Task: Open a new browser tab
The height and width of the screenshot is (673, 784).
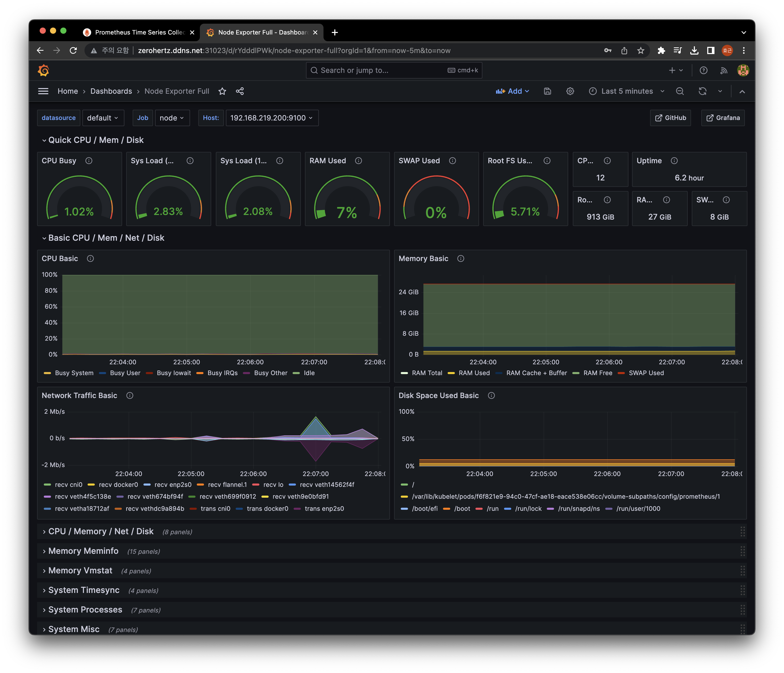Action: 335,32
